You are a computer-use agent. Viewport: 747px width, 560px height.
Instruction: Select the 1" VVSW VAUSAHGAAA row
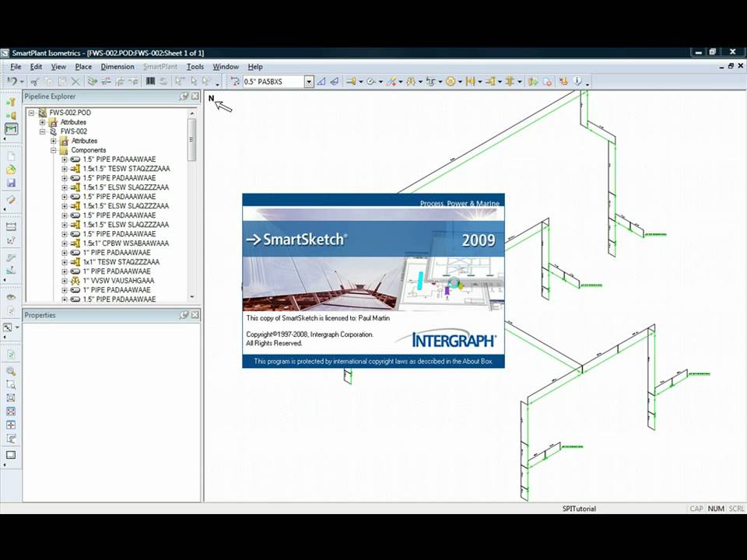click(x=118, y=281)
